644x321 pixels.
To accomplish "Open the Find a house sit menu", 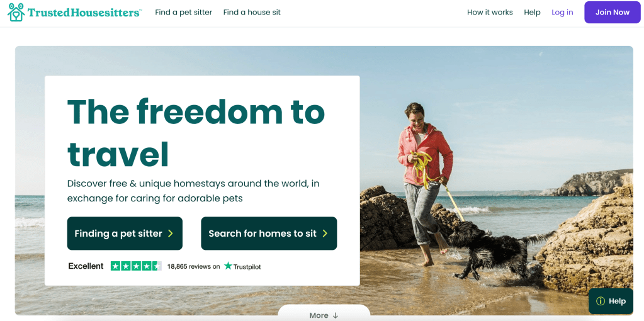I will [252, 13].
